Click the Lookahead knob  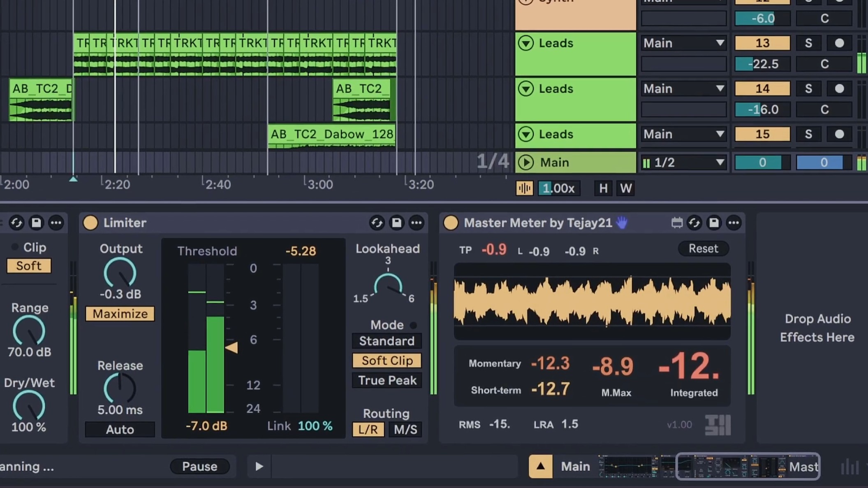coord(388,284)
